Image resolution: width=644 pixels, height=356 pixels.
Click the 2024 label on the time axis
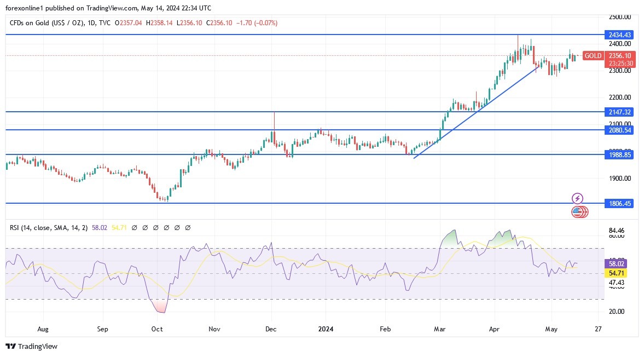tap(326, 329)
